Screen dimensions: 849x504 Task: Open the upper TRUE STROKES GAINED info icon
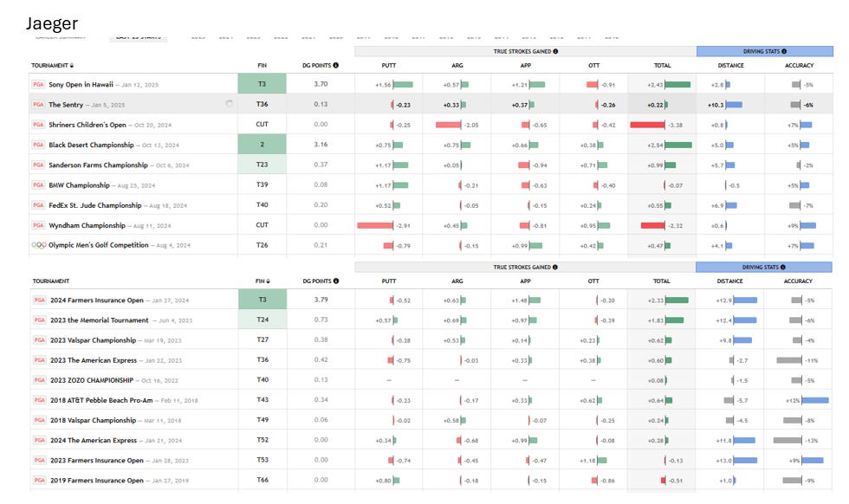pyautogui.click(x=555, y=51)
